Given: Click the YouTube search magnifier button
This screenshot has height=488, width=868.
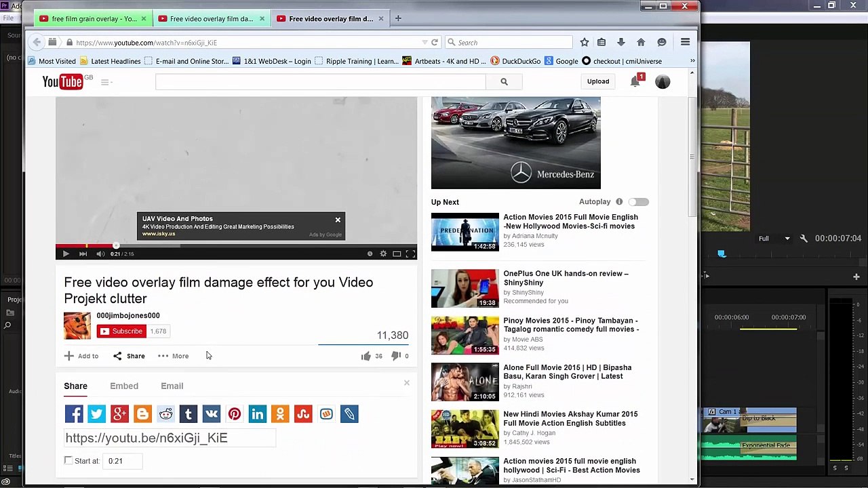Looking at the screenshot, I should click(x=504, y=81).
